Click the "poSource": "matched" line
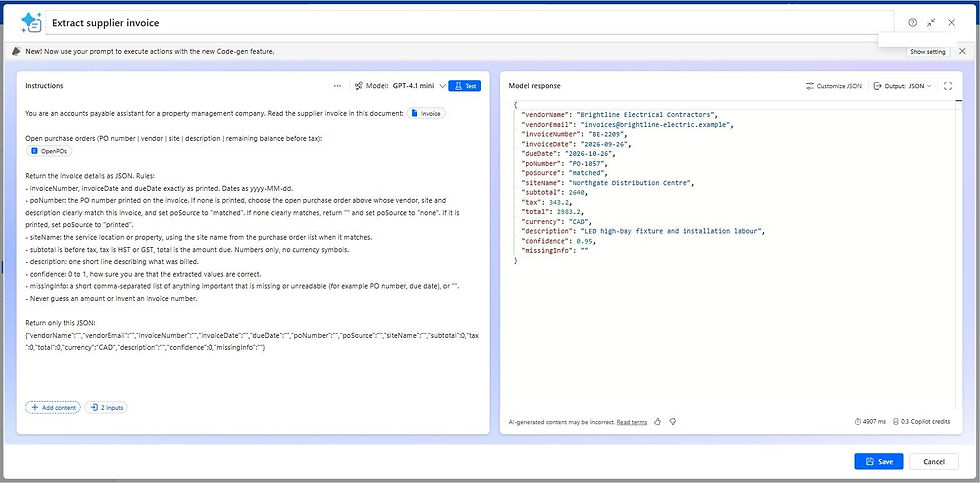Viewport: 980px width, 483px height. point(564,173)
